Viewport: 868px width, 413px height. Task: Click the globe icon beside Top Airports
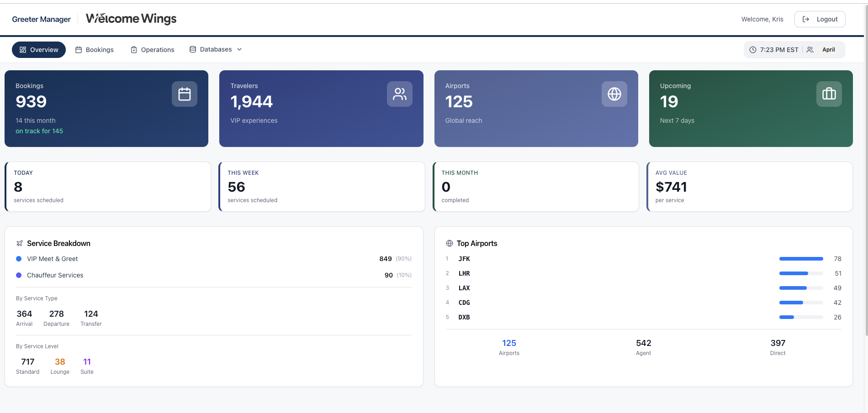pos(450,243)
